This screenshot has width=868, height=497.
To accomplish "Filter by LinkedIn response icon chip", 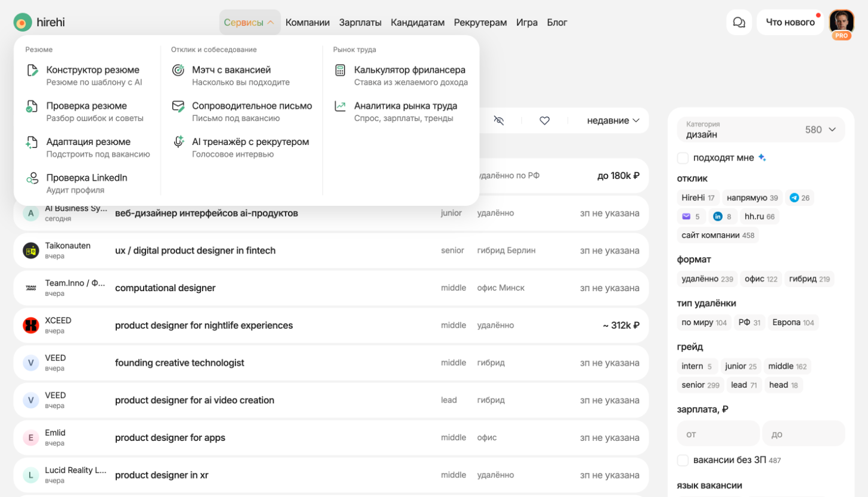I will click(723, 217).
